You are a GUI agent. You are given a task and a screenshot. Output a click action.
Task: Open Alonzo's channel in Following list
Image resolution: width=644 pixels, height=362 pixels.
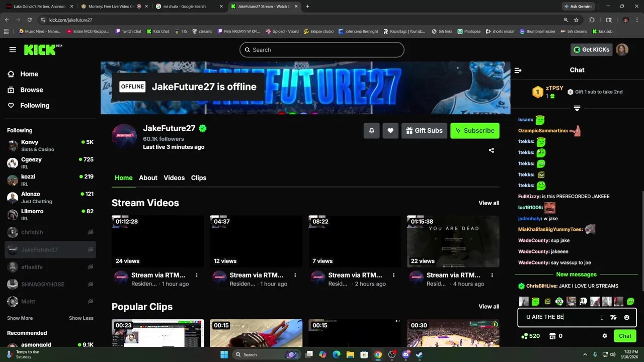pos(50,197)
